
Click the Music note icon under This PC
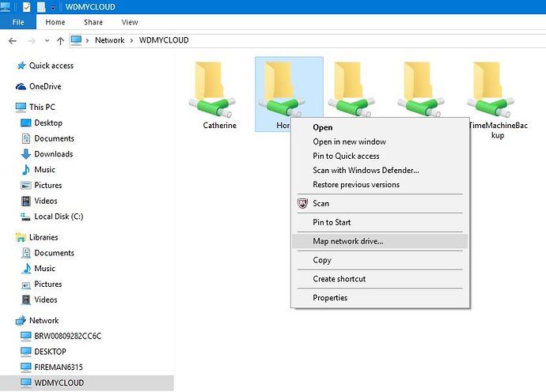point(26,170)
